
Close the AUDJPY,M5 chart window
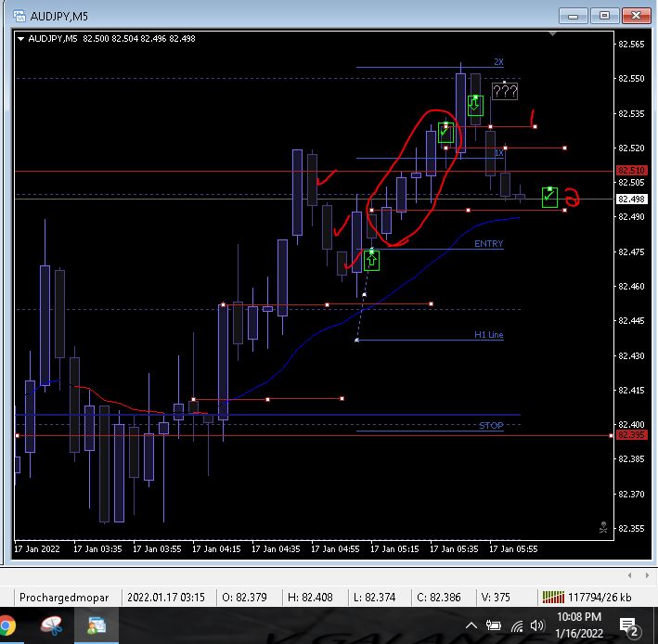636,16
